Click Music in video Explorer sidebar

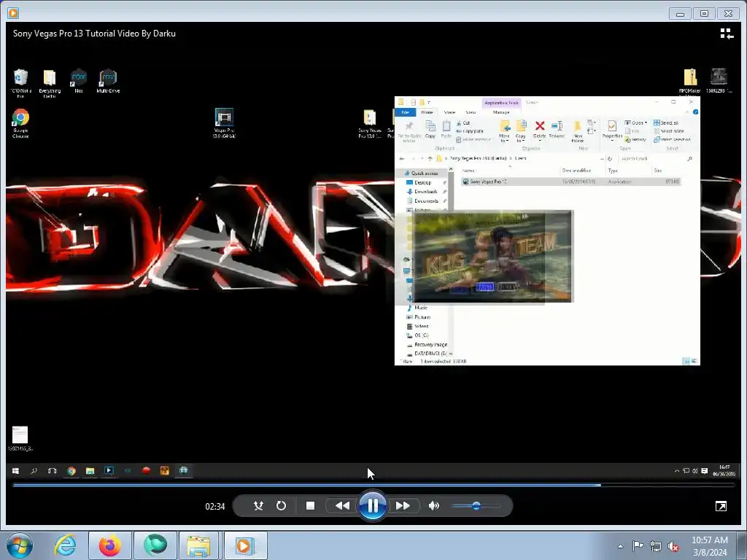(x=421, y=308)
